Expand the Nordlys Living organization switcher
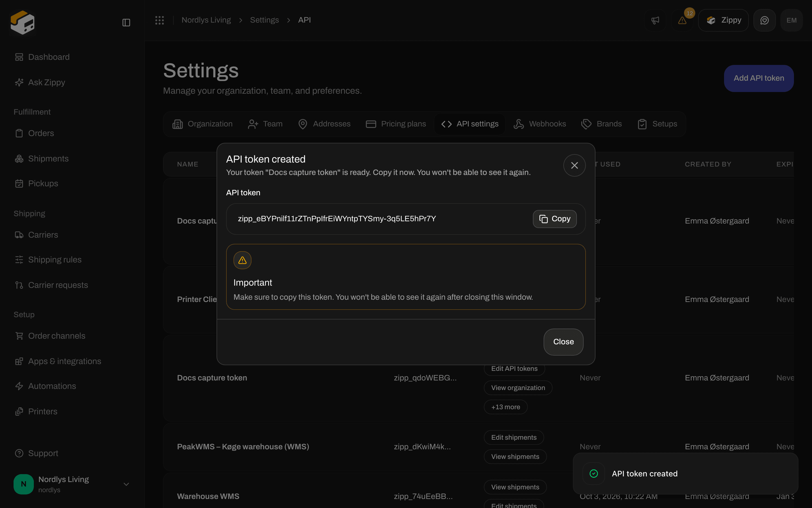Image resolution: width=812 pixels, height=508 pixels. pyautogui.click(x=72, y=484)
